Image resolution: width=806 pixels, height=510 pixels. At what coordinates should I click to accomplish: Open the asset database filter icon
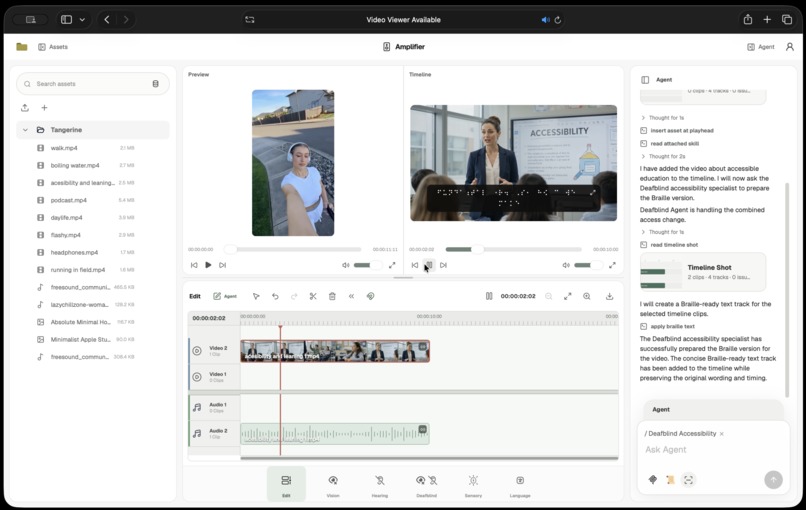click(155, 84)
